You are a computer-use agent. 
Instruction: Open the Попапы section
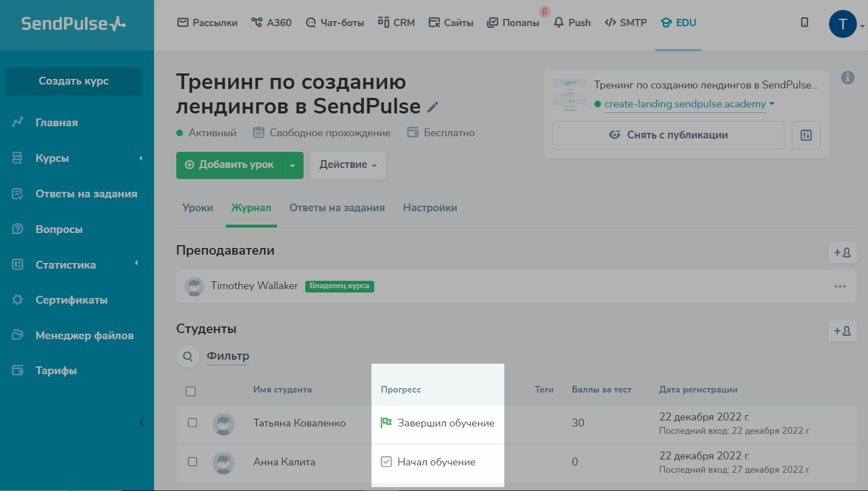(513, 23)
